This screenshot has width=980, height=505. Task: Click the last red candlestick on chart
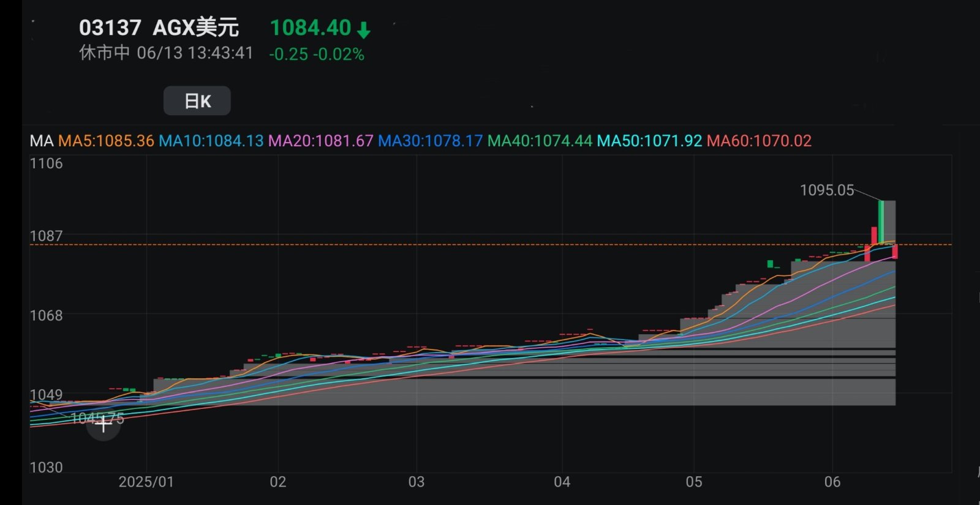coord(895,252)
